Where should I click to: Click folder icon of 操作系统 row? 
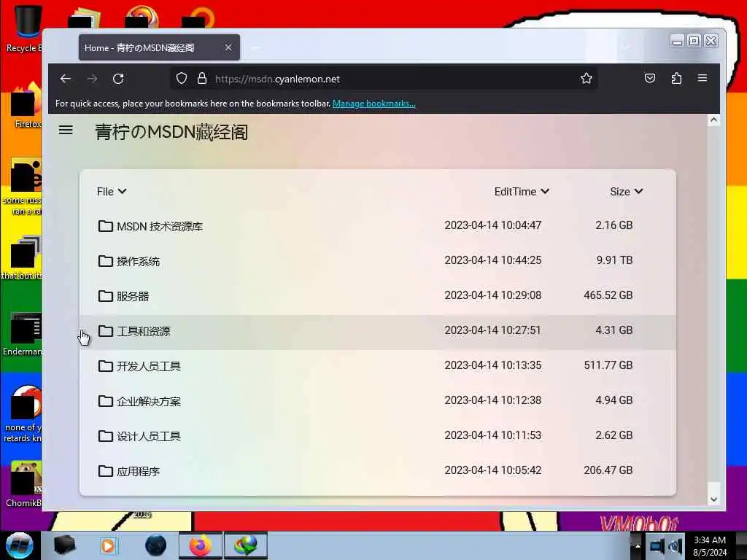[105, 261]
